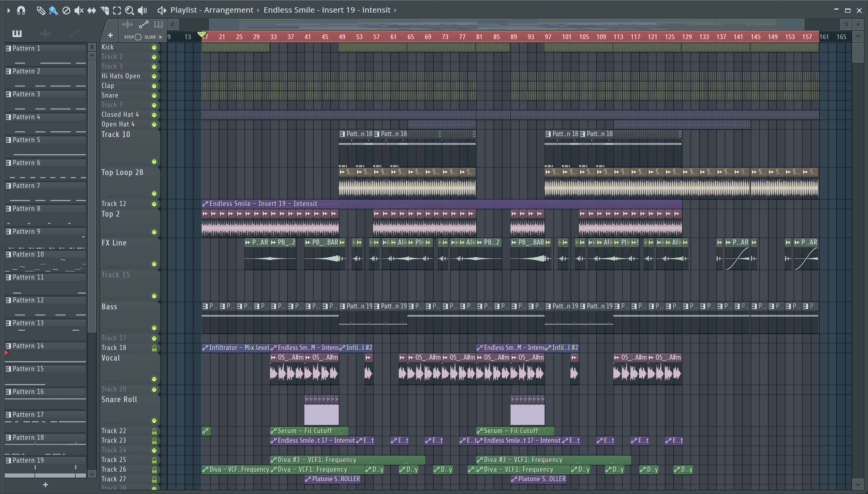Click the green playhead marker
This screenshot has width=868, height=494.
(x=202, y=35)
